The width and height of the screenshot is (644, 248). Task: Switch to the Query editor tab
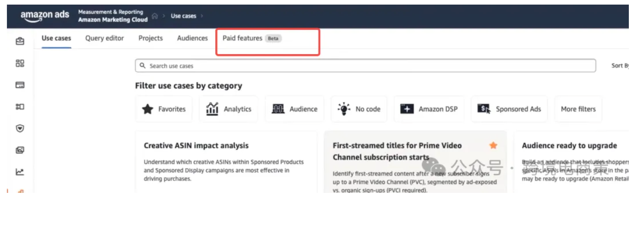tap(105, 38)
